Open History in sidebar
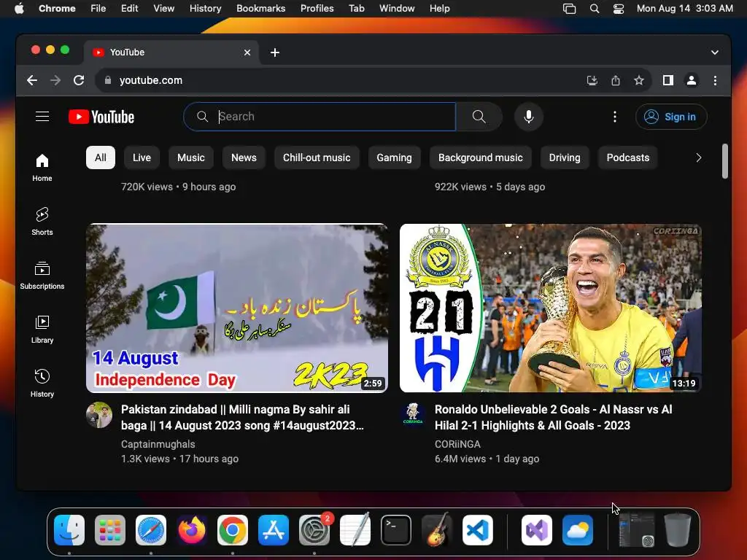The image size is (747, 560). click(42, 384)
